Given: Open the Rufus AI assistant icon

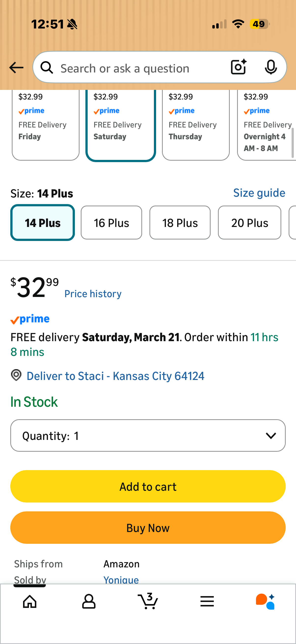Looking at the screenshot, I should tap(266, 601).
